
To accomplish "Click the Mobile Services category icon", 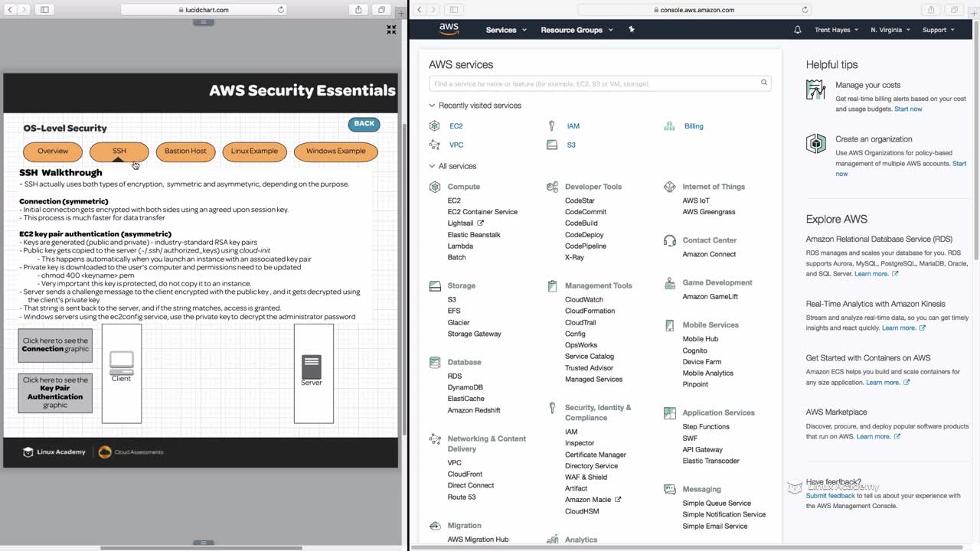I will [x=670, y=324].
